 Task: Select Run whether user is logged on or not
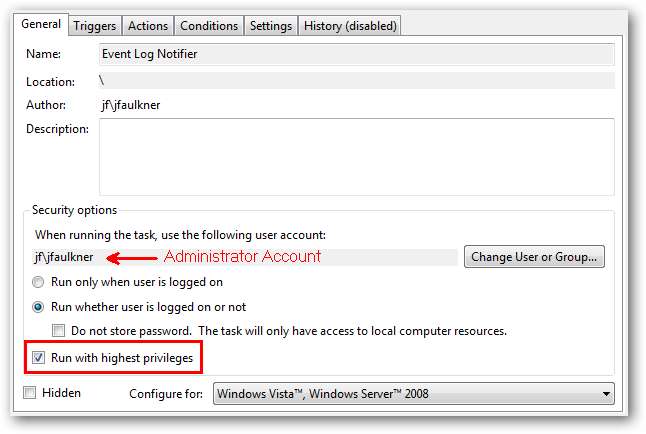40,307
